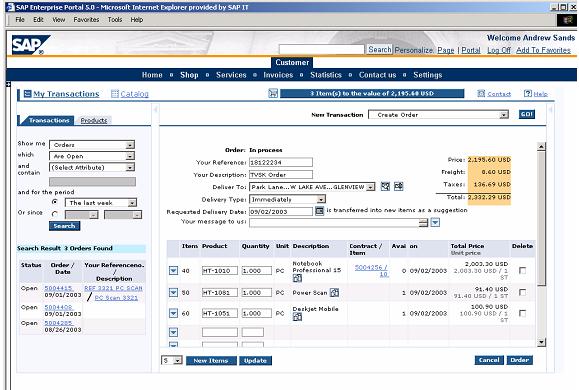Image resolution: width=579 pixels, height=390 pixels.
Task: Expand the New Transaction Create Order dropdown
Action: coord(438,114)
